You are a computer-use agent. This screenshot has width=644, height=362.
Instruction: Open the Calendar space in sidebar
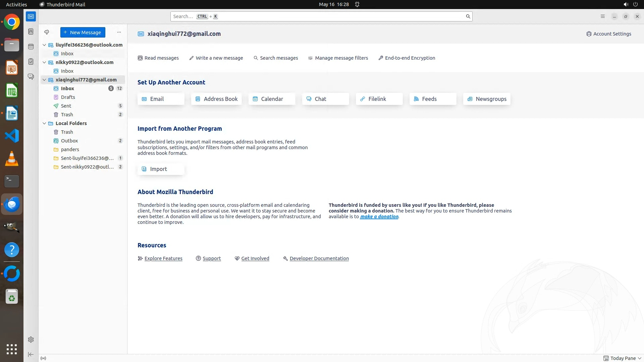(31, 47)
